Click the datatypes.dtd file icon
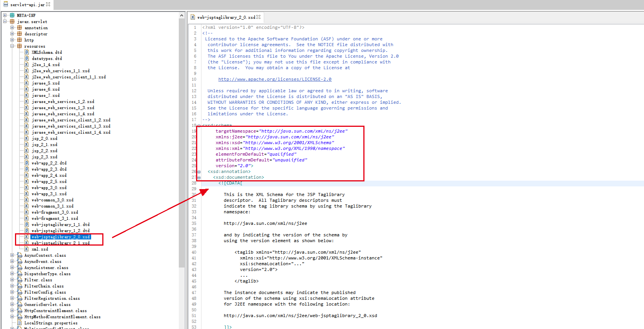 (x=27, y=58)
